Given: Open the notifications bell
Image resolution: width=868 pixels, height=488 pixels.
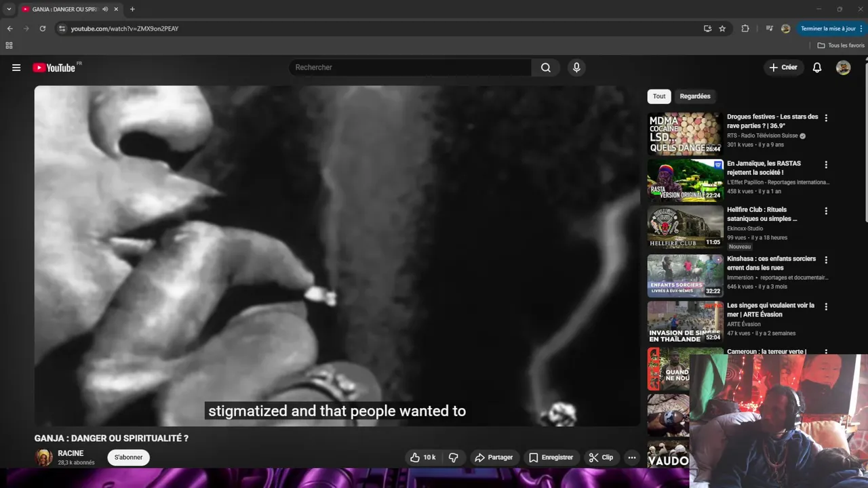Looking at the screenshot, I should click(x=817, y=68).
